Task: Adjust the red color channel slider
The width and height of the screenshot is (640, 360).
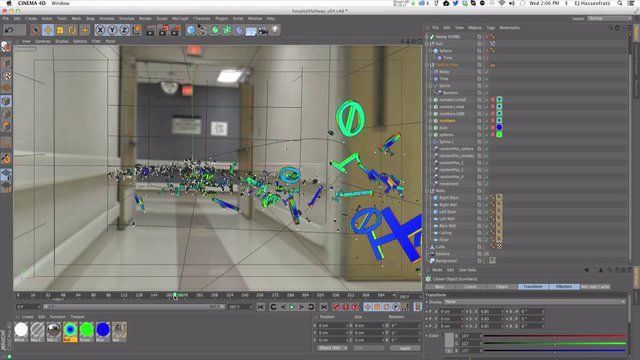Action: [x=555, y=336]
